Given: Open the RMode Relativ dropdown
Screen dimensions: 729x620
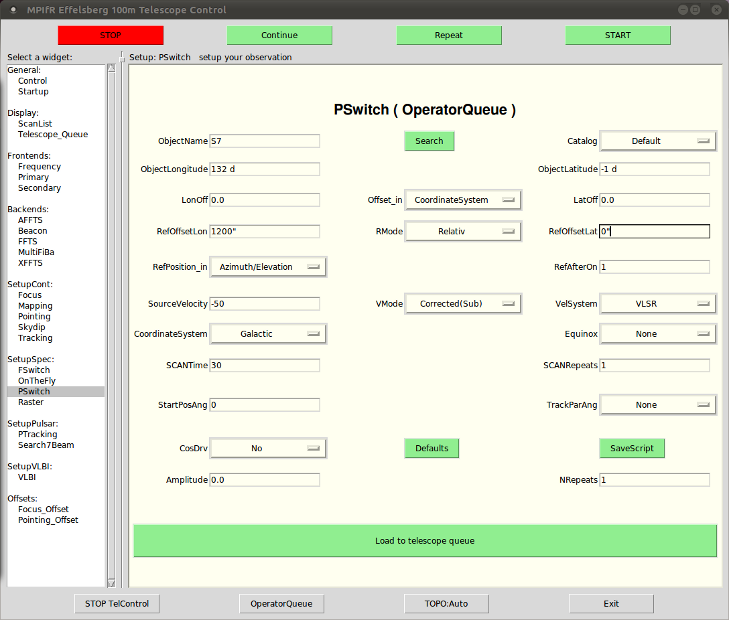Looking at the screenshot, I should [x=463, y=231].
